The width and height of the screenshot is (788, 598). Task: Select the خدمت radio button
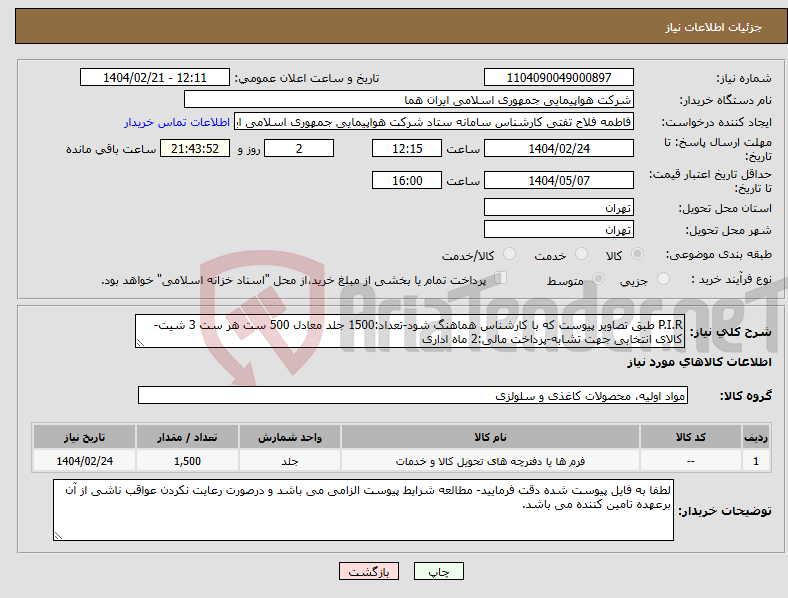581,254
